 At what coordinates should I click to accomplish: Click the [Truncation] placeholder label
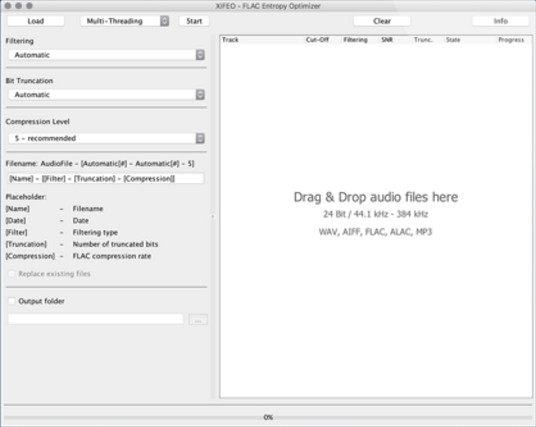coord(26,244)
